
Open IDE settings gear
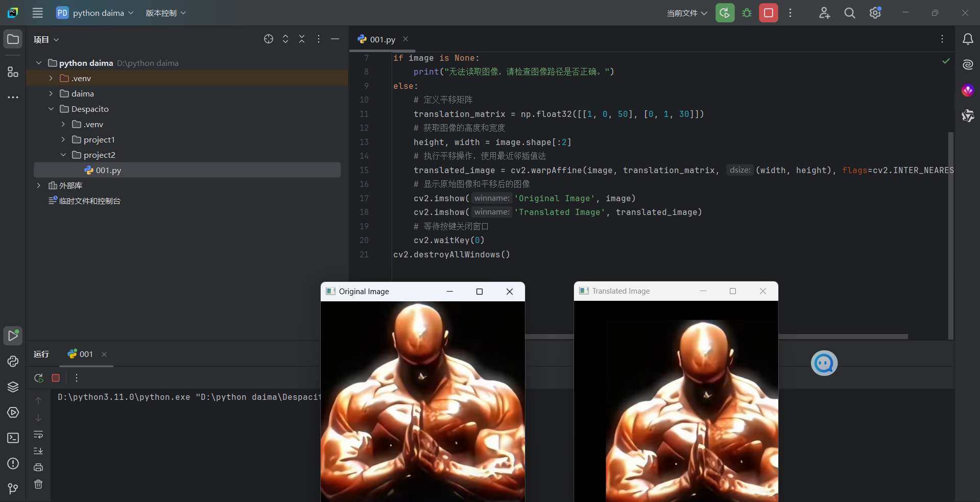pyautogui.click(x=875, y=13)
